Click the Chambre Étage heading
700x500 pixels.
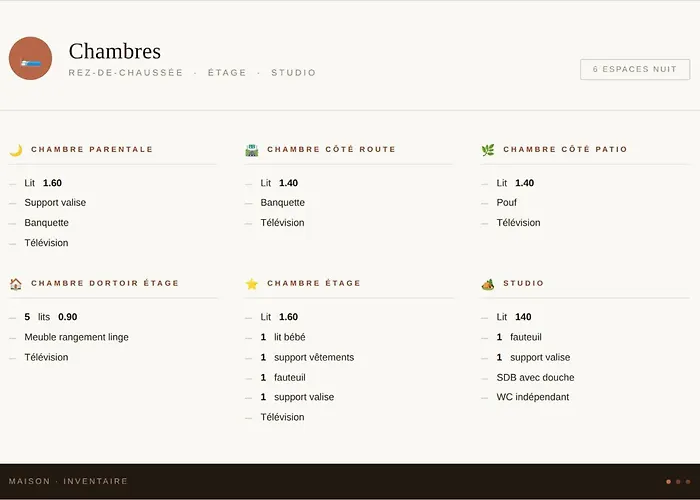[x=314, y=283]
